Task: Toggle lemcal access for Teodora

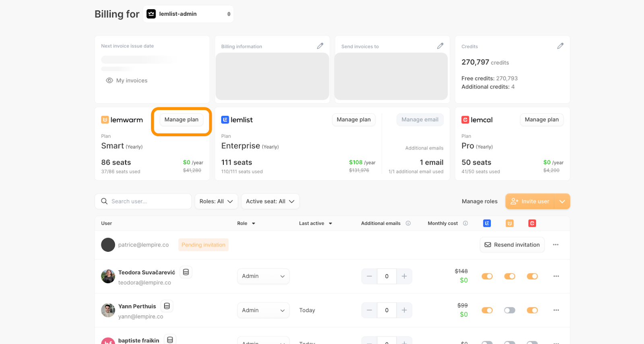Action: pos(532,276)
